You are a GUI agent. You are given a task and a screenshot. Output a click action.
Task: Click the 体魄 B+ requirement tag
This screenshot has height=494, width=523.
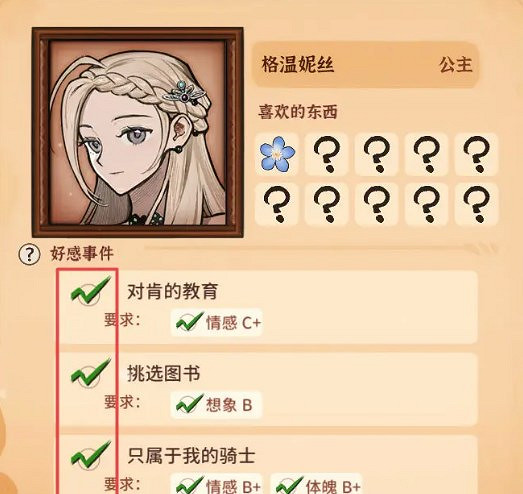pyautogui.click(x=317, y=485)
